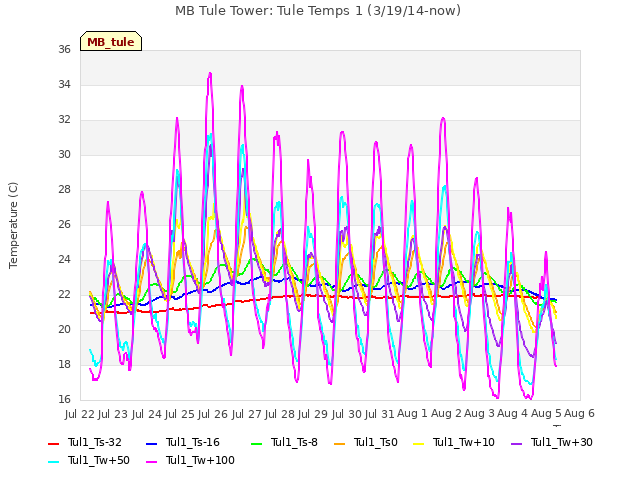The height and width of the screenshot is (480, 640).
Task: Click the MB_tule label box
Action: (x=111, y=41)
